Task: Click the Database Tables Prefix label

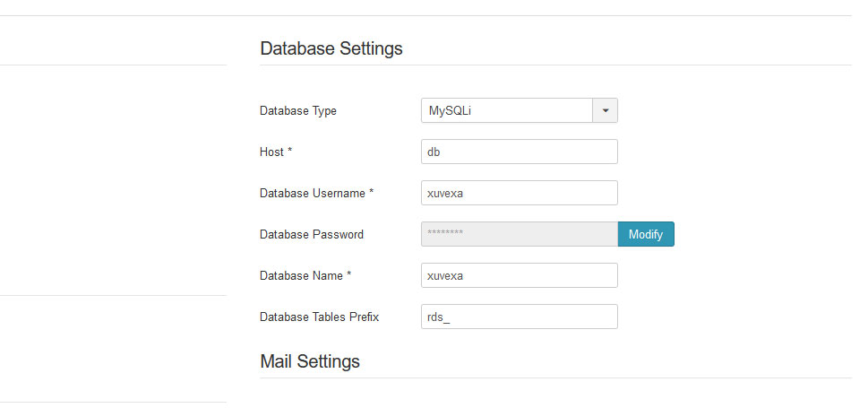Action: (320, 317)
